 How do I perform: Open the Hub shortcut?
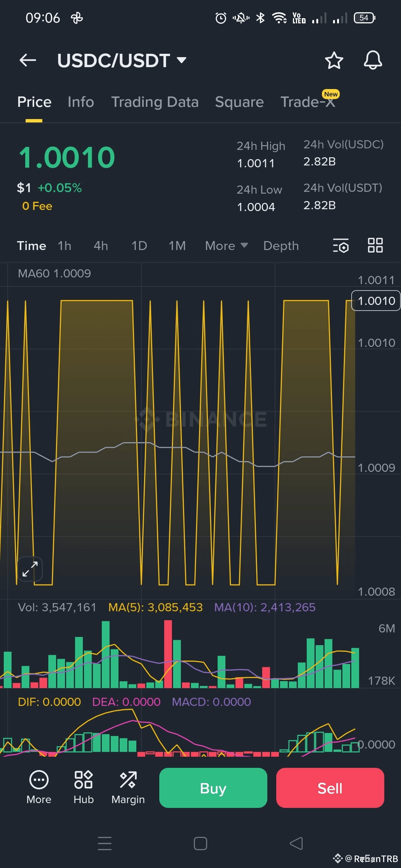point(84,788)
